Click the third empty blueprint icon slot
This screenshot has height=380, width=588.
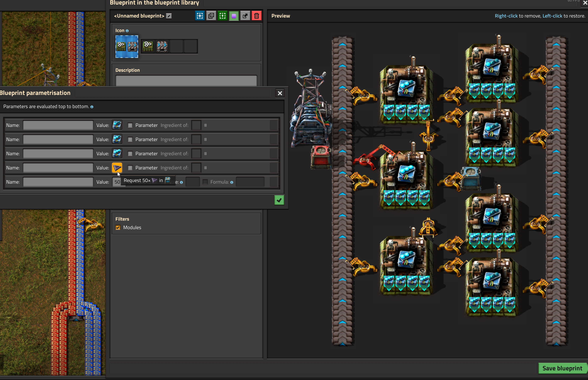pos(176,46)
